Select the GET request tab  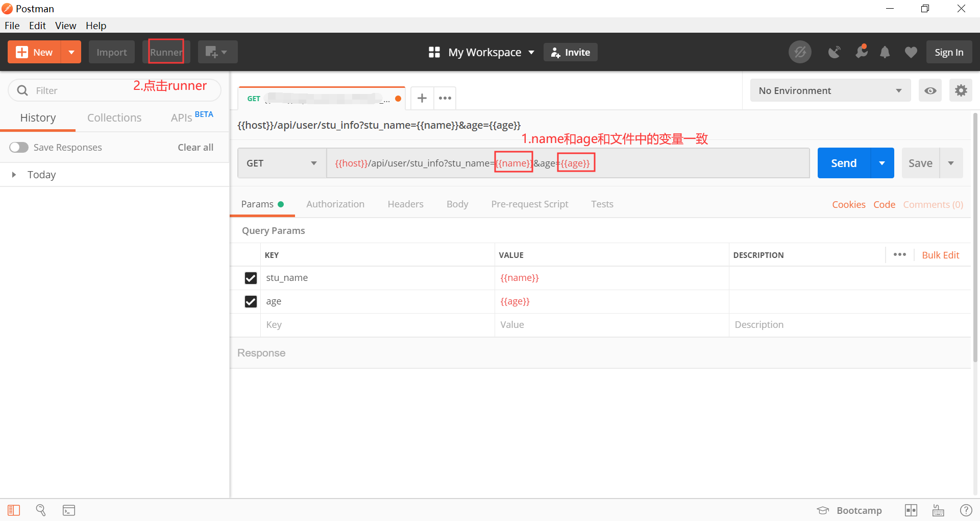click(x=322, y=98)
